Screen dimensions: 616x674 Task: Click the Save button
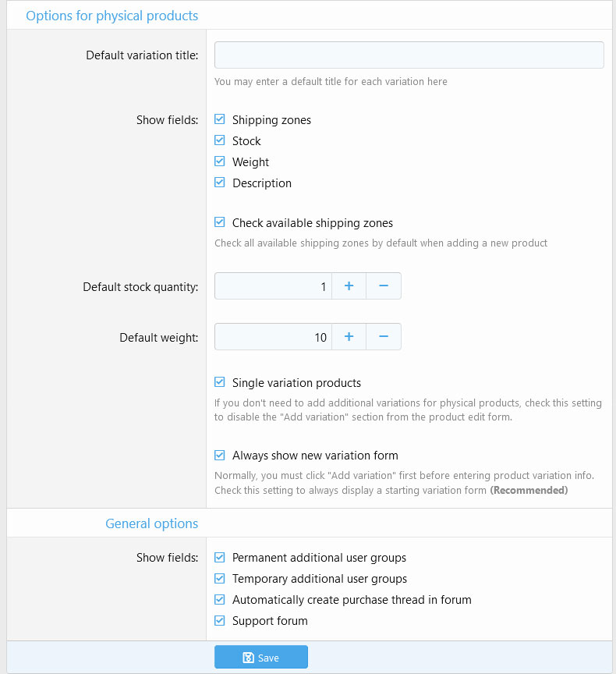[x=261, y=658]
